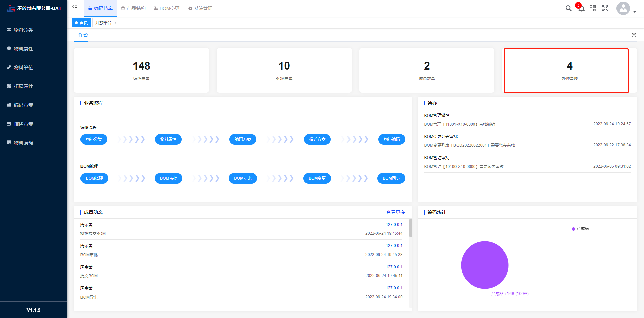The image size is (644, 318).
Task: Click the 描述方案 sidebar icon
Action: pyautogui.click(x=9, y=124)
